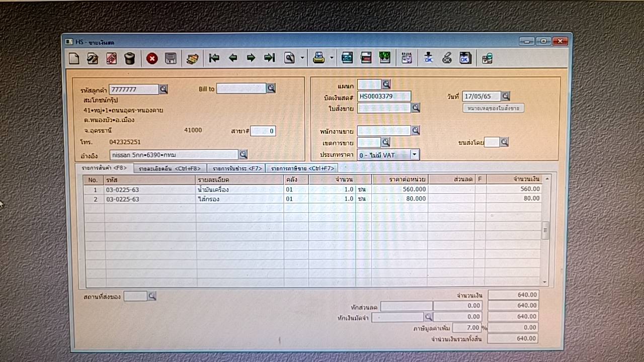Click the customer code field 7777777
This screenshot has width=644, height=362.
(134, 89)
